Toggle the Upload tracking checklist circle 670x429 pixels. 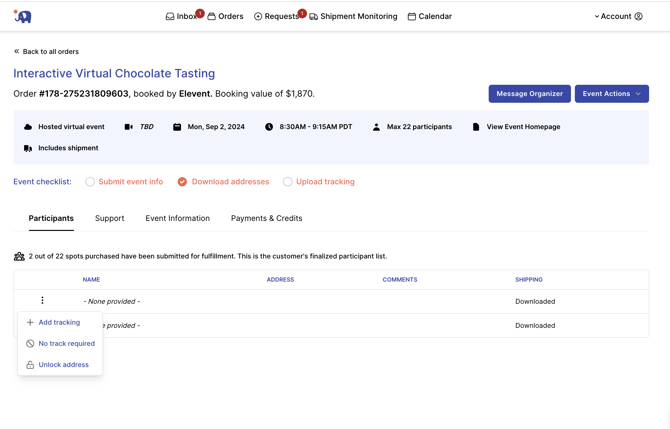pos(288,182)
